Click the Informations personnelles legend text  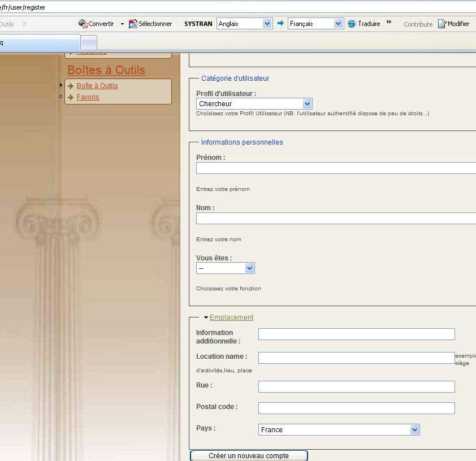tap(242, 142)
